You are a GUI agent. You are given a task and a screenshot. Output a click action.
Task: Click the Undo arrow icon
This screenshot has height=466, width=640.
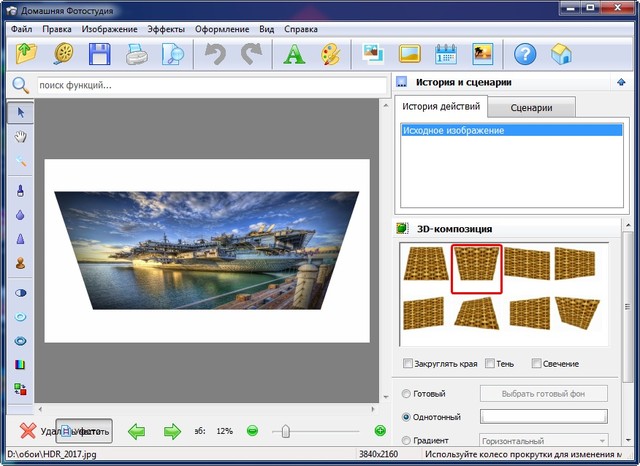[x=216, y=54]
